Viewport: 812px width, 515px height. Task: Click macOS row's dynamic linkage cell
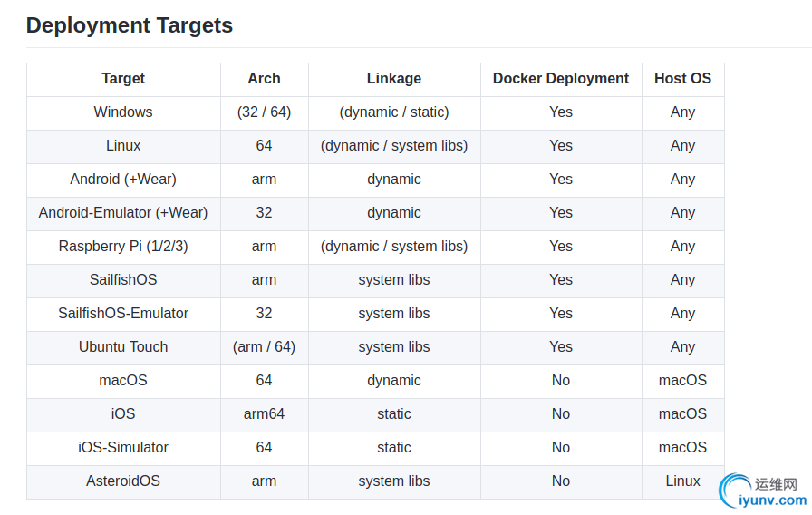394,380
